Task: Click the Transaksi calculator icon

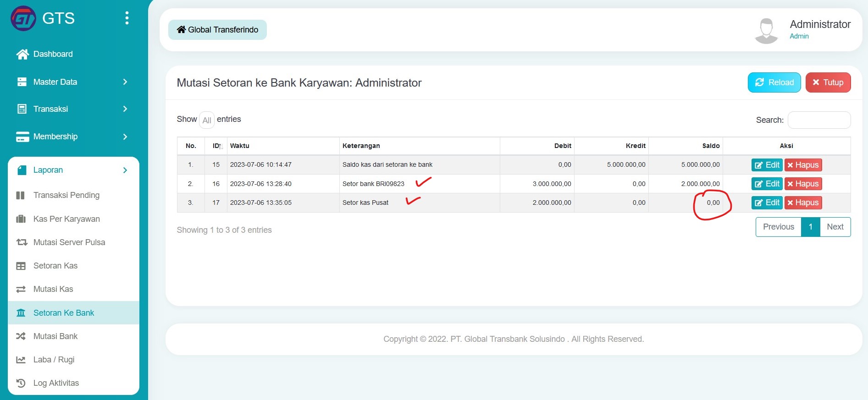Action: pos(22,109)
